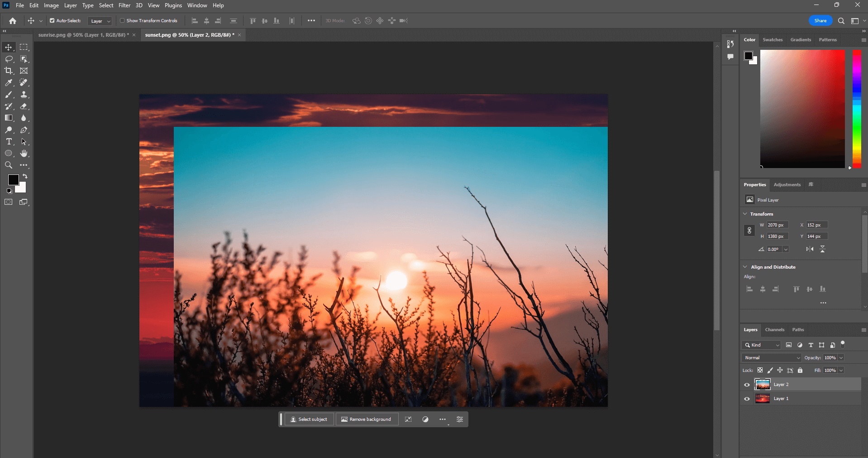Collapse the Align and Distribute section
Viewport: 868px width, 458px height.
point(745,267)
